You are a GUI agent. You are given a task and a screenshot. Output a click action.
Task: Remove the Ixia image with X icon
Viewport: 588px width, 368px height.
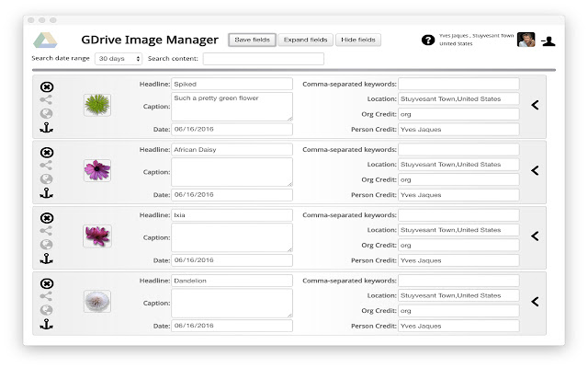coord(47,218)
